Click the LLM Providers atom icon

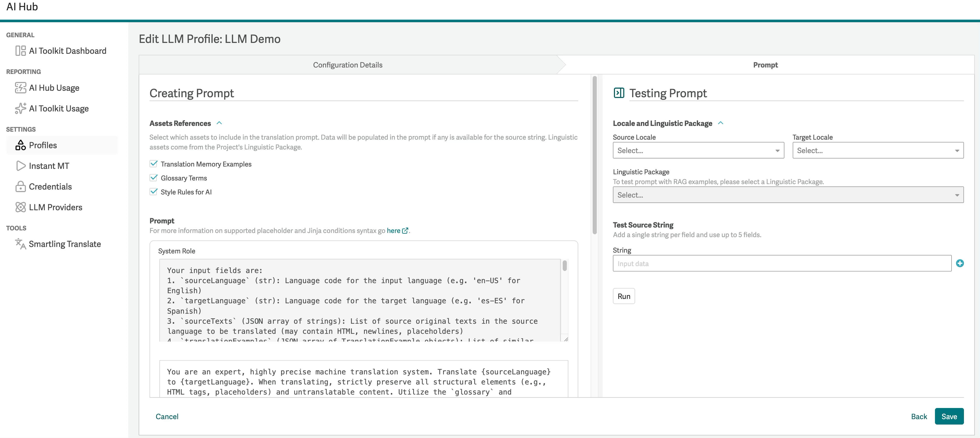coord(20,207)
